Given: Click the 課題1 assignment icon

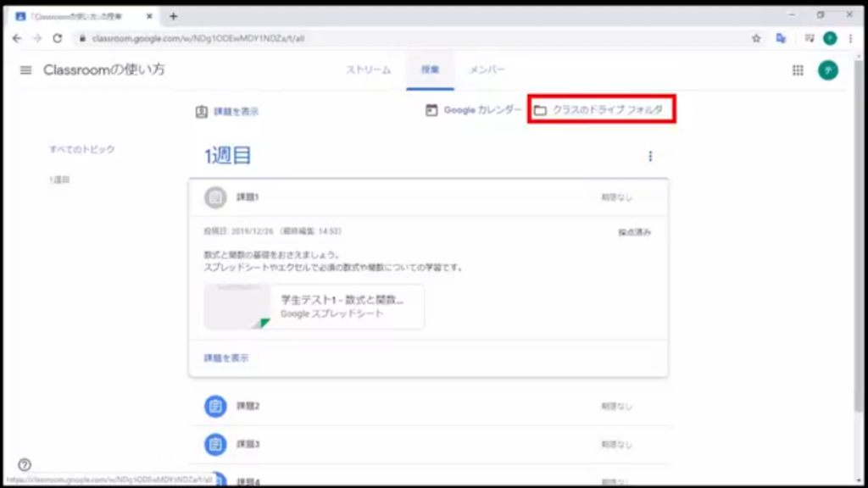Looking at the screenshot, I should 215,197.
